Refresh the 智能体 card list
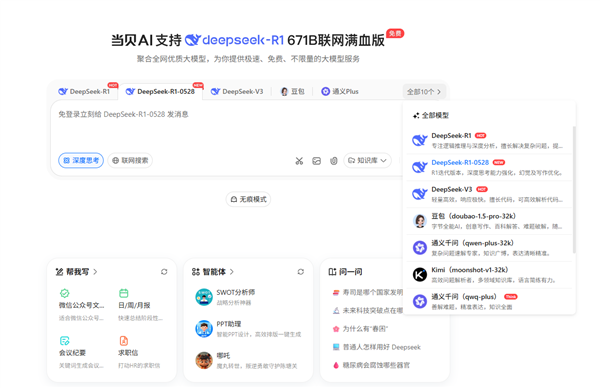 (x=301, y=272)
